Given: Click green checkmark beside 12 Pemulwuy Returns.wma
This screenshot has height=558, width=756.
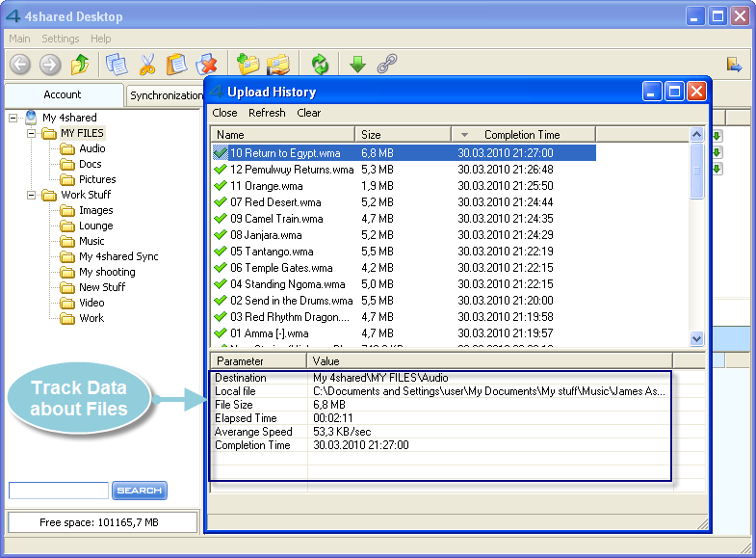Looking at the screenshot, I should [221, 170].
